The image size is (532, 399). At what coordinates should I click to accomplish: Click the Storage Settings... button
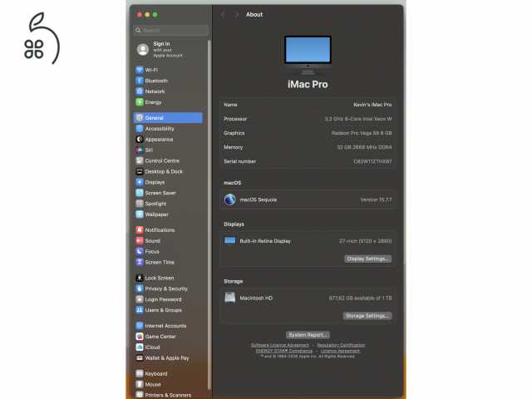tap(367, 316)
